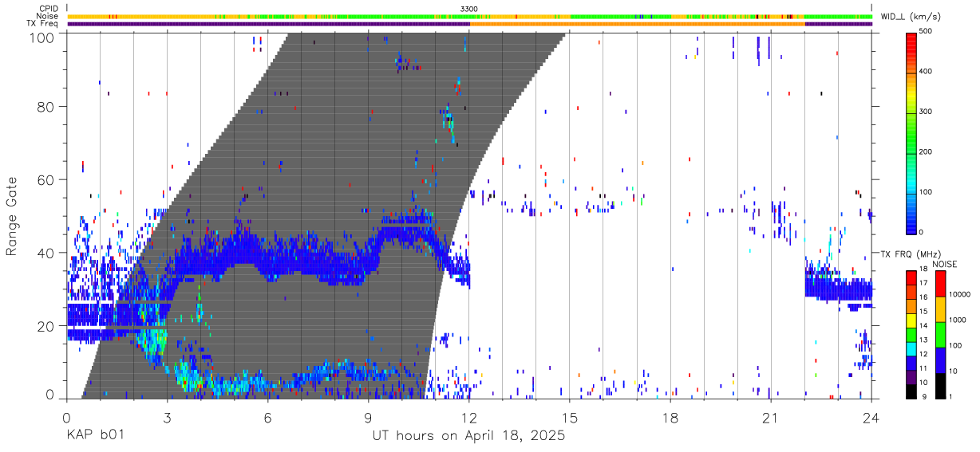Click the x-axis tick label 9

[x=368, y=419]
